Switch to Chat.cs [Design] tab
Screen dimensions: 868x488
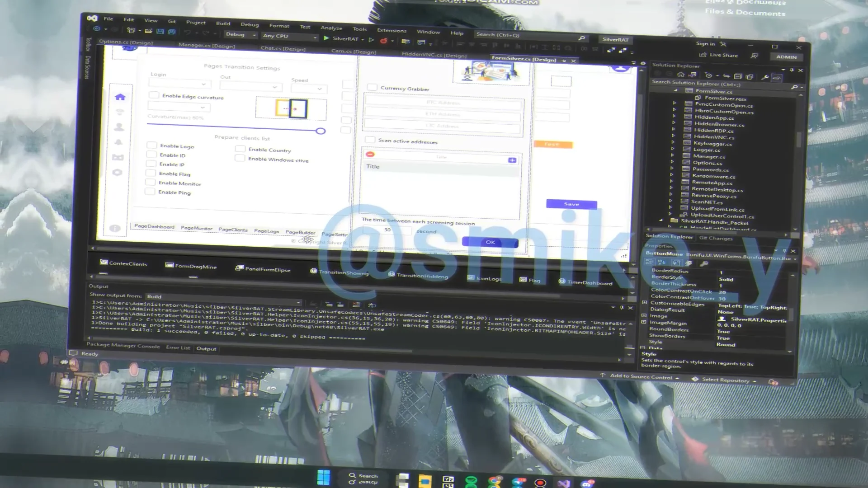(x=283, y=48)
